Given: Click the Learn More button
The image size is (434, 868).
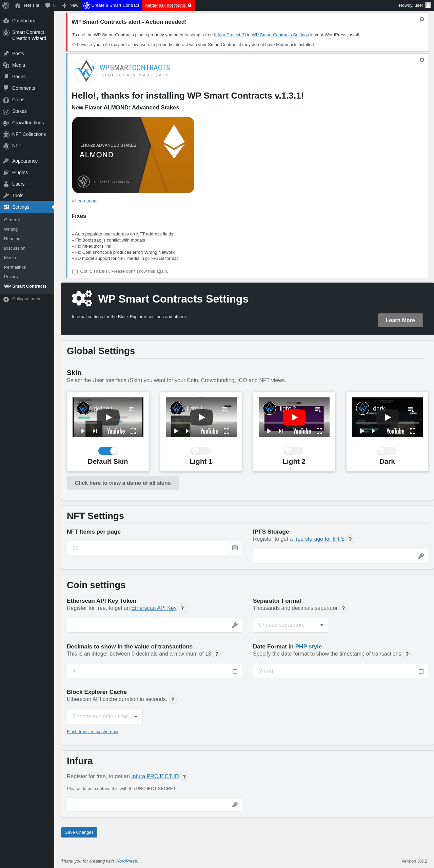Looking at the screenshot, I should (400, 321).
